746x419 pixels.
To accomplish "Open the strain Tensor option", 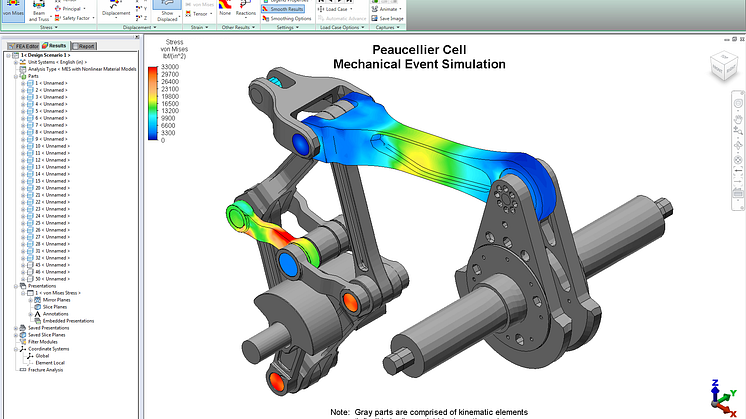I will [x=197, y=14].
